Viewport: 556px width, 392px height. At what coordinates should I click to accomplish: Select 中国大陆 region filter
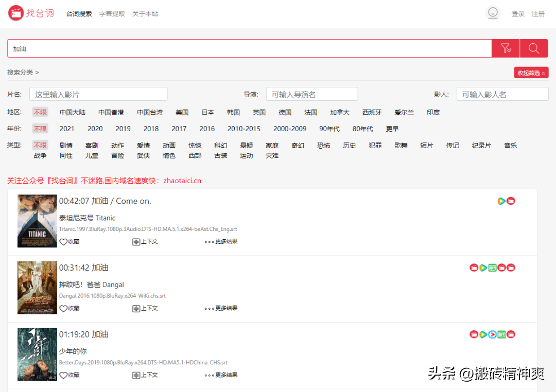(x=73, y=112)
